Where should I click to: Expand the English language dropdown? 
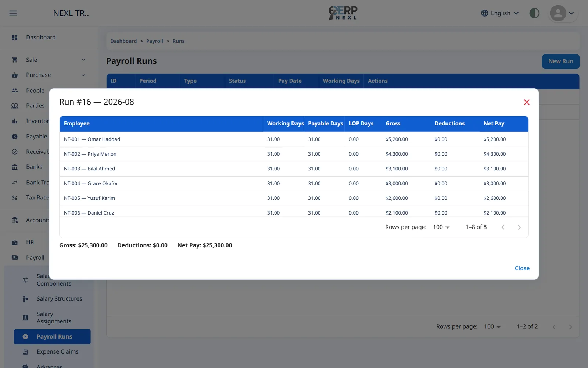point(501,13)
